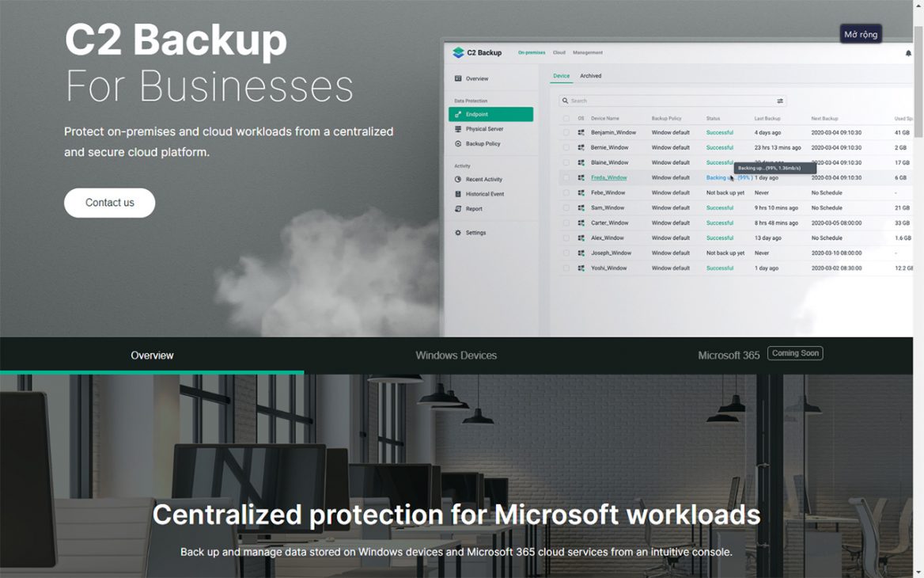924x578 pixels.
Task: Click the '23 hrs 13 mins ago' cell
Action: pyautogui.click(x=778, y=147)
